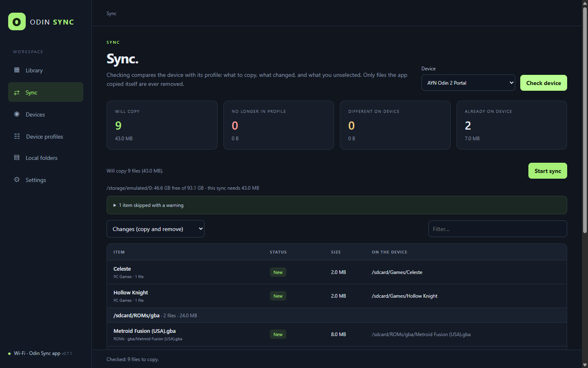Screen dimensions: 588x368
Task: Click the No Longer In Profile card
Action: 278,125
